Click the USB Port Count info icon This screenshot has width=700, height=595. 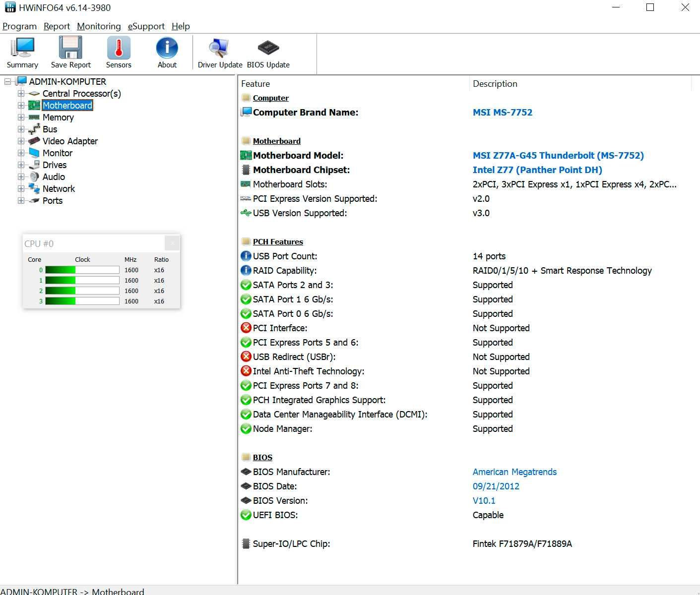[246, 256]
